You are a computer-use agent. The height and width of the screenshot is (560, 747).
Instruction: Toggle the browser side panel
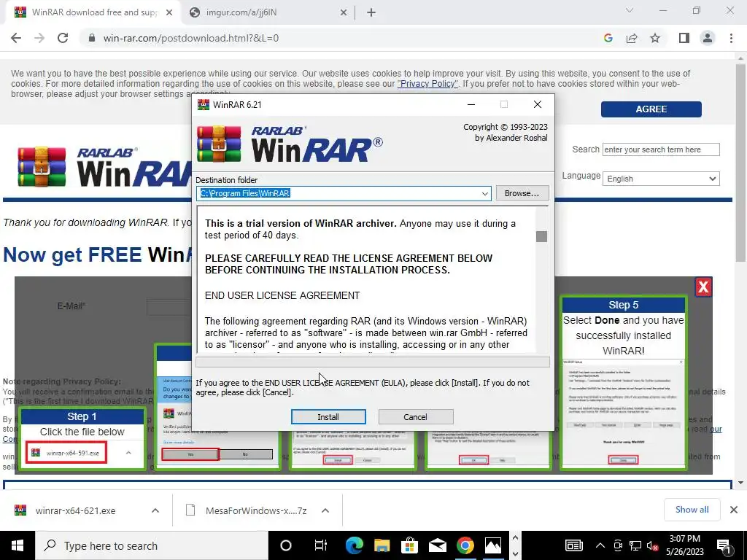click(x=684, y=38)
